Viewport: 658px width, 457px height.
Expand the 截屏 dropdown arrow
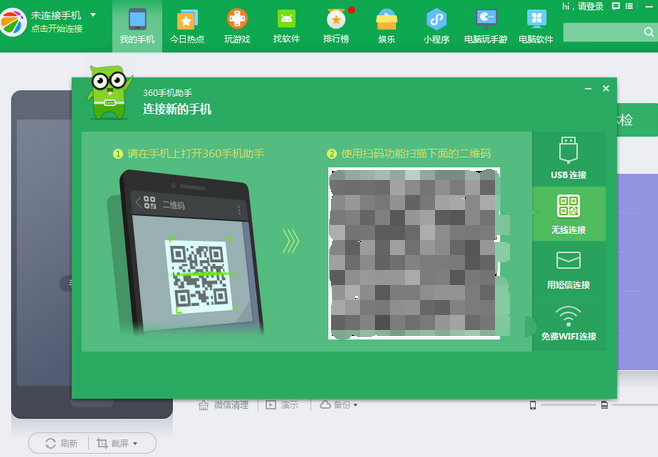[x=135, y=444]
